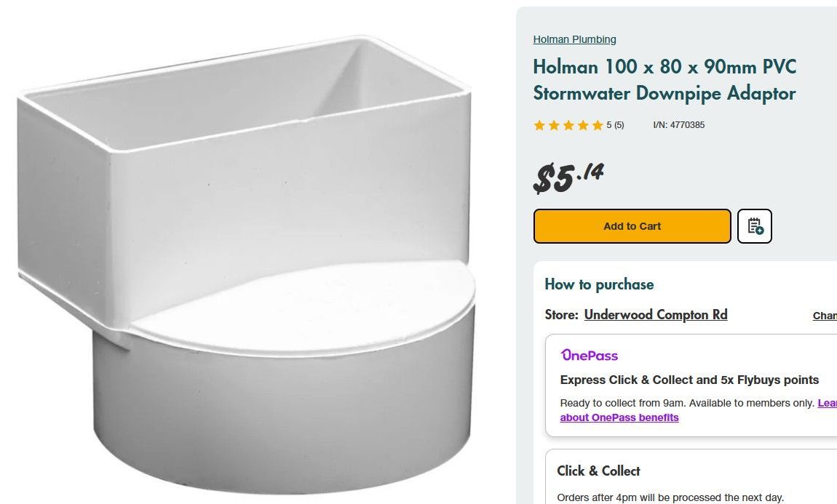The width and height of the screenshot is (837, 504).
Task: Add product to shopping list via clipboard icon
Action: pos(754,226)
